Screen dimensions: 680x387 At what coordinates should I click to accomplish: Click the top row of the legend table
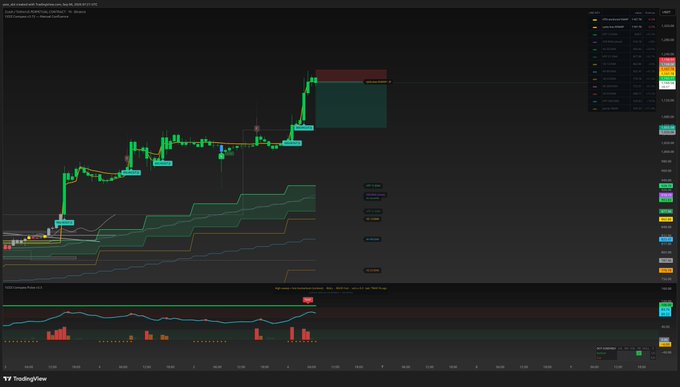622,20
